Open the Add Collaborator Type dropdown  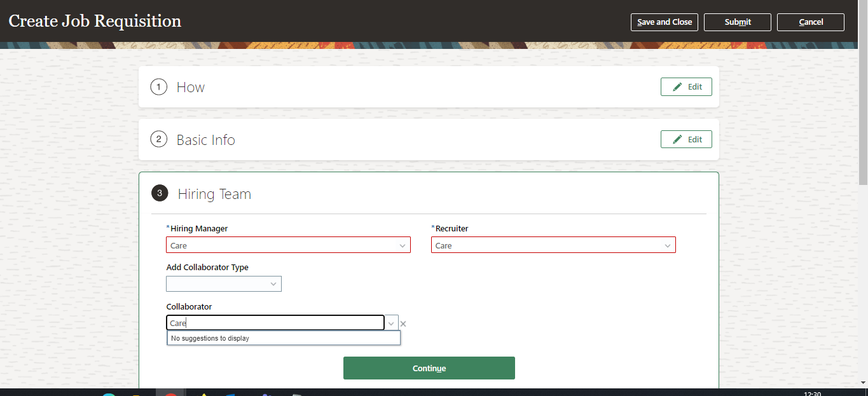(273, 283)
